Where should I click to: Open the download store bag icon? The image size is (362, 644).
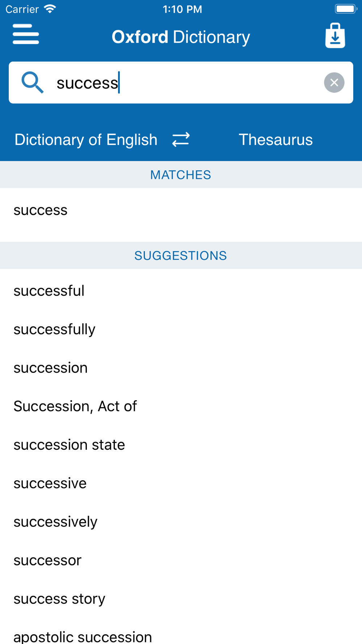tap(335, 35)
